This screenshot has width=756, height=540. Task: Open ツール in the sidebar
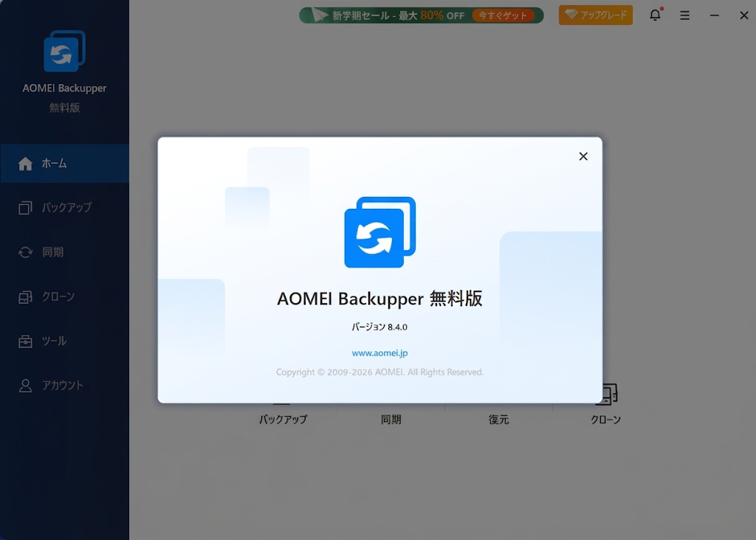pos(65,341)
